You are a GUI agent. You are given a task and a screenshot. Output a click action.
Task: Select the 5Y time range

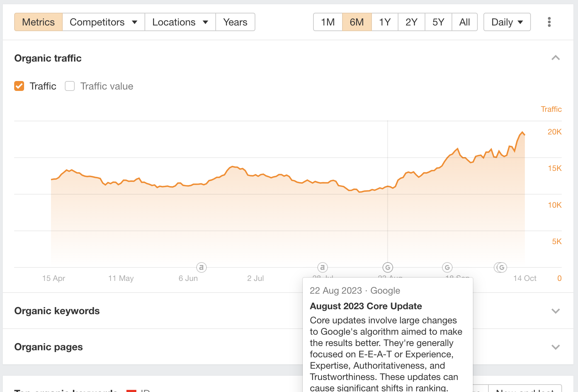pyautogui.click(x=438, y=22)
